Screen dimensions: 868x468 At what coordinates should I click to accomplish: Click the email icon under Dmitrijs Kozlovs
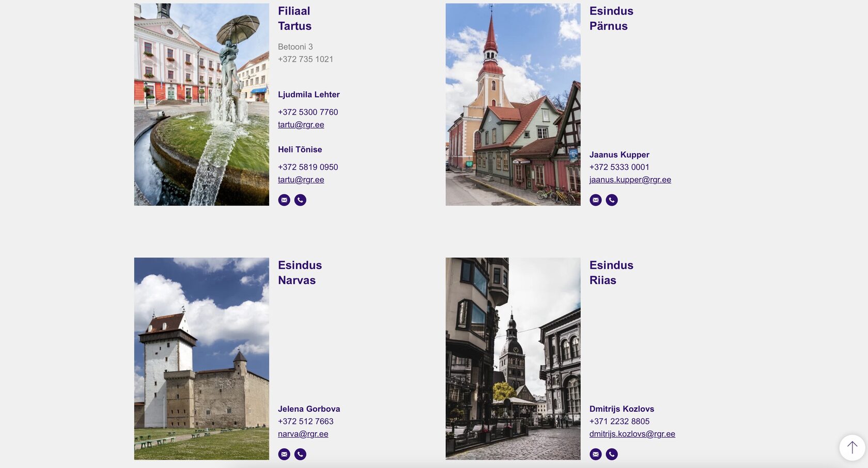pyautogui.click(x=596, y=454)
